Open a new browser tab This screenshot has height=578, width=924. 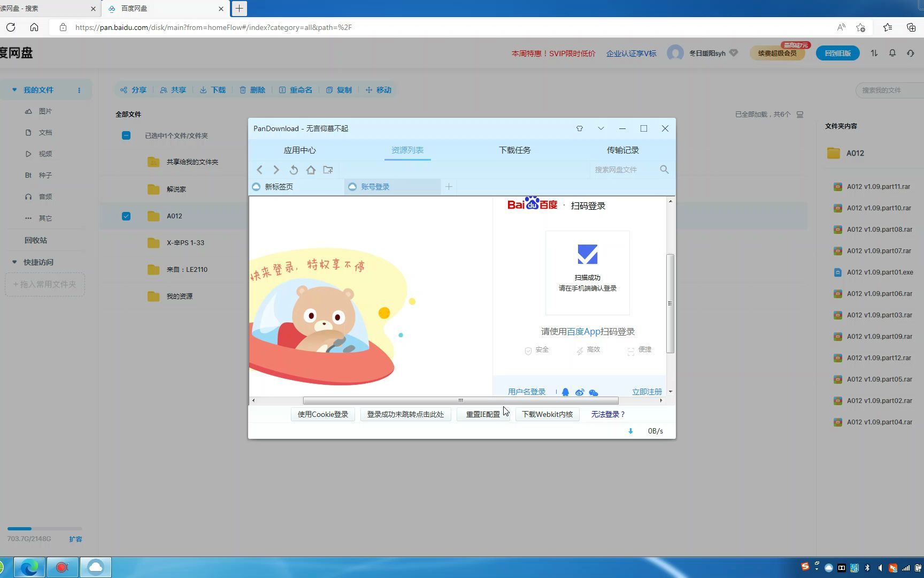click(239, 8)
